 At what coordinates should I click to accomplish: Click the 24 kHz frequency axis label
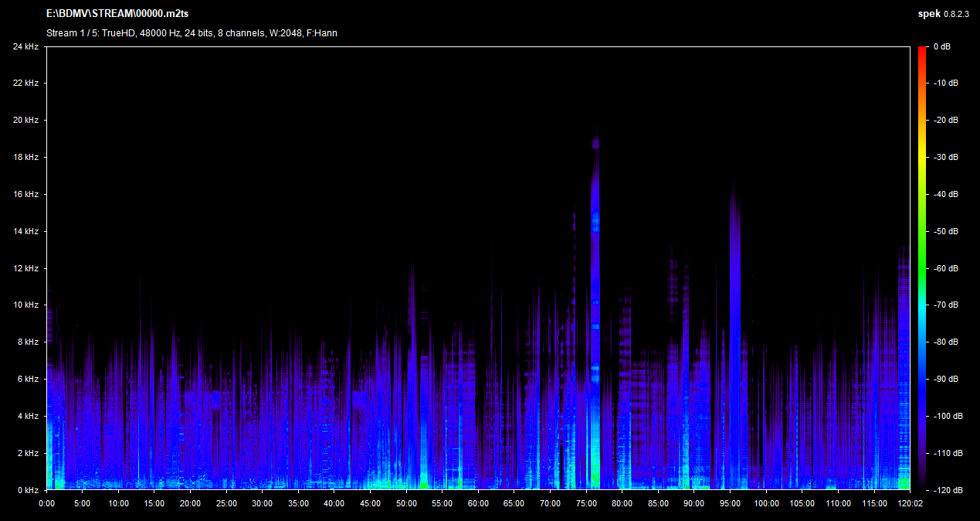click(x=25, y=47)
